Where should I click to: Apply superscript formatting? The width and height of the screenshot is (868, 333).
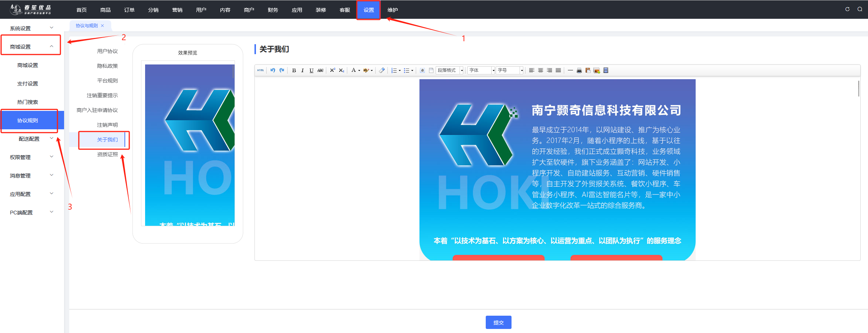(333, 70)
